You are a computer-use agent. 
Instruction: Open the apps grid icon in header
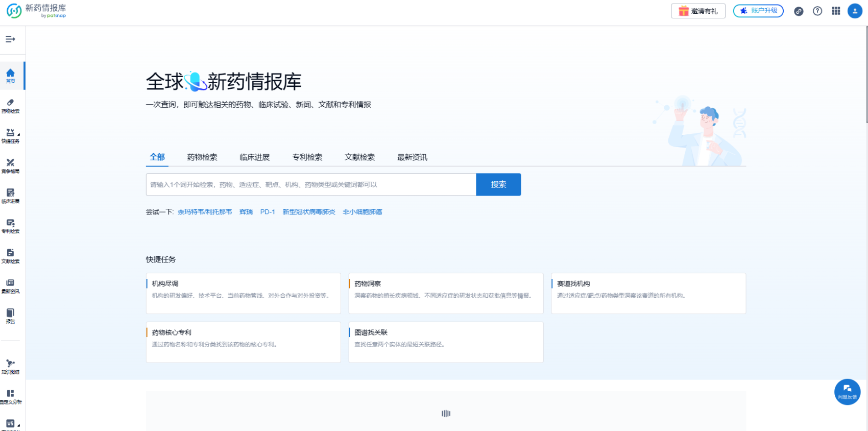[x=836, y=11]
